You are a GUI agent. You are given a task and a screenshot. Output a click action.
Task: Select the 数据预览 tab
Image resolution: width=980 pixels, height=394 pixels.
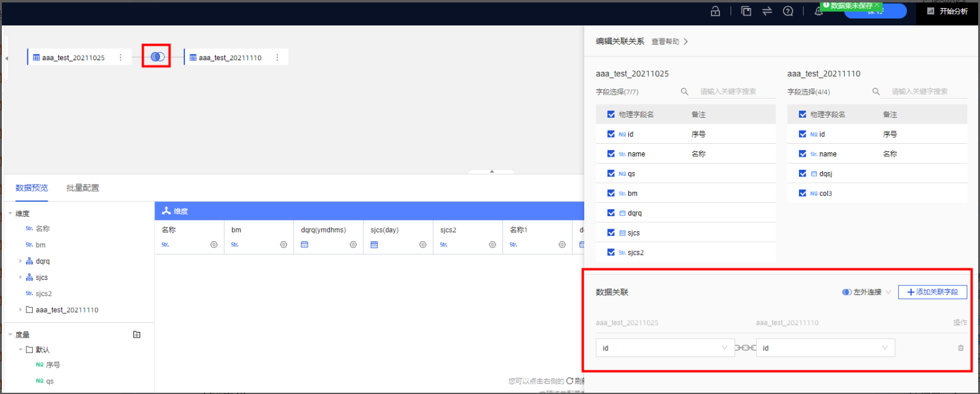pos(32,188)
